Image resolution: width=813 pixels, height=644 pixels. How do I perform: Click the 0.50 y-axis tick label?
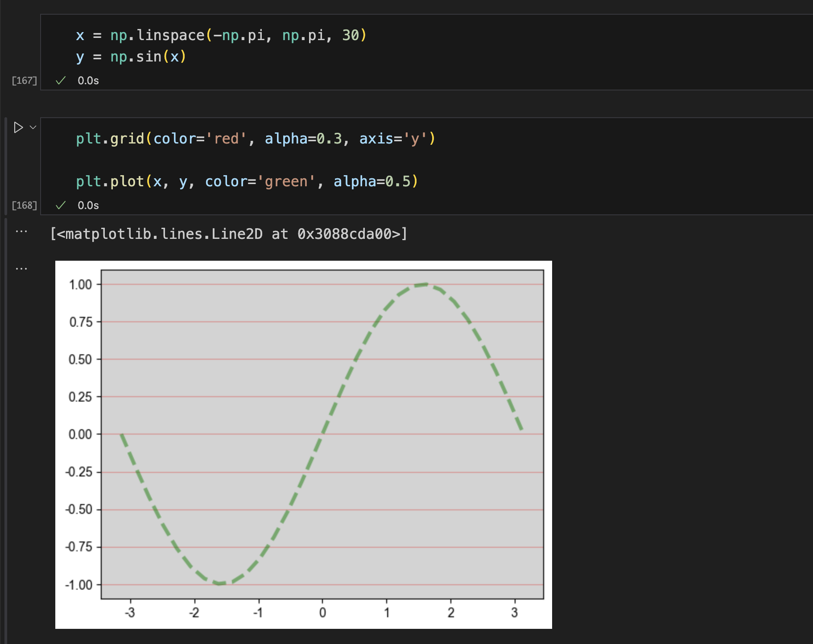click(80, 359)
